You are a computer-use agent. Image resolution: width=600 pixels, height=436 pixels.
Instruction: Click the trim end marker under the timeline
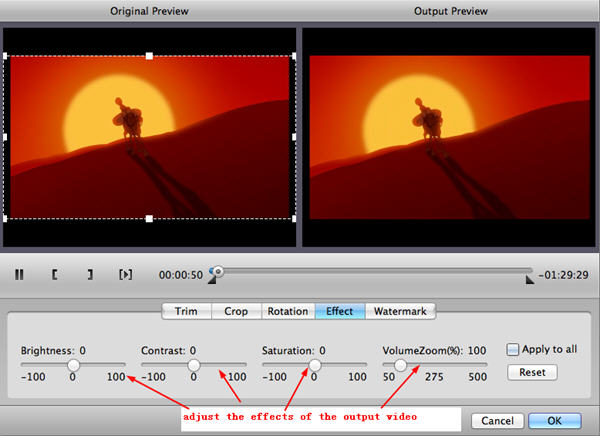530,280
